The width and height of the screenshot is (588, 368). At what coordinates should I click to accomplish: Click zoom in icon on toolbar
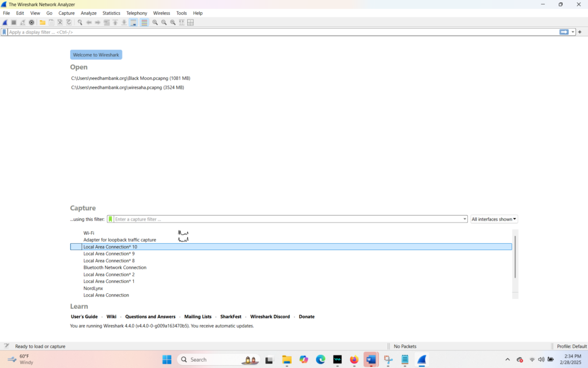[x=155, y=22]
